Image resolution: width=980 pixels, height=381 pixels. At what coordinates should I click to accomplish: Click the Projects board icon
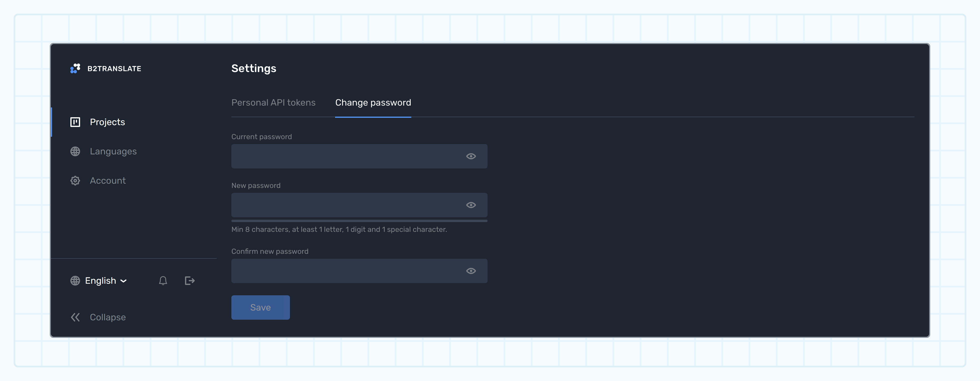click(75, 122)
